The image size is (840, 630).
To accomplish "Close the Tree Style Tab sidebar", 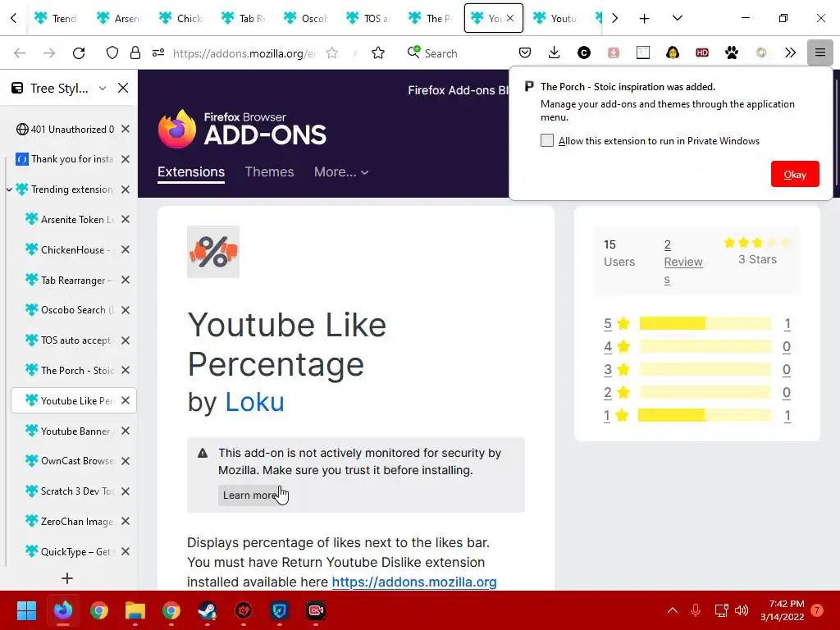I will pos(123,88).
